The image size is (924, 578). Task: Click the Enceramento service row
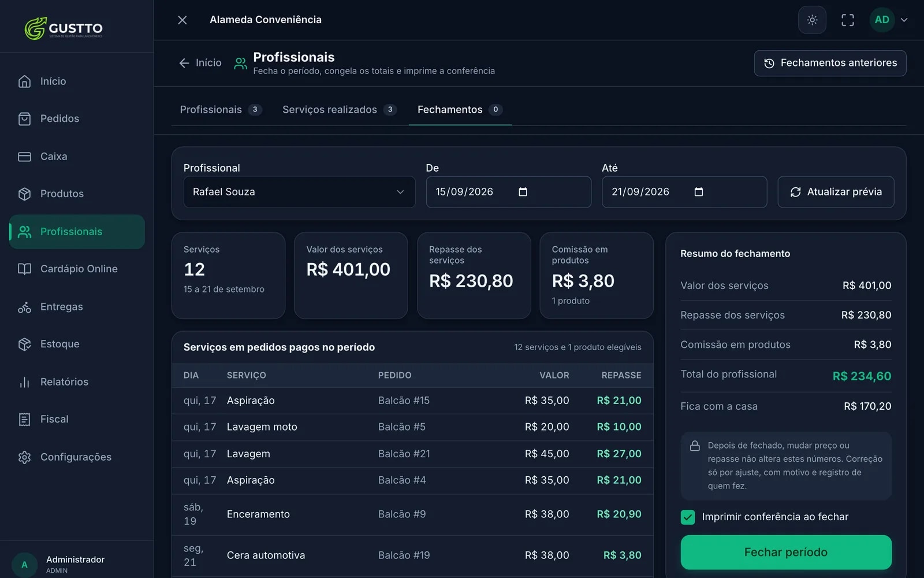(412, 514)
